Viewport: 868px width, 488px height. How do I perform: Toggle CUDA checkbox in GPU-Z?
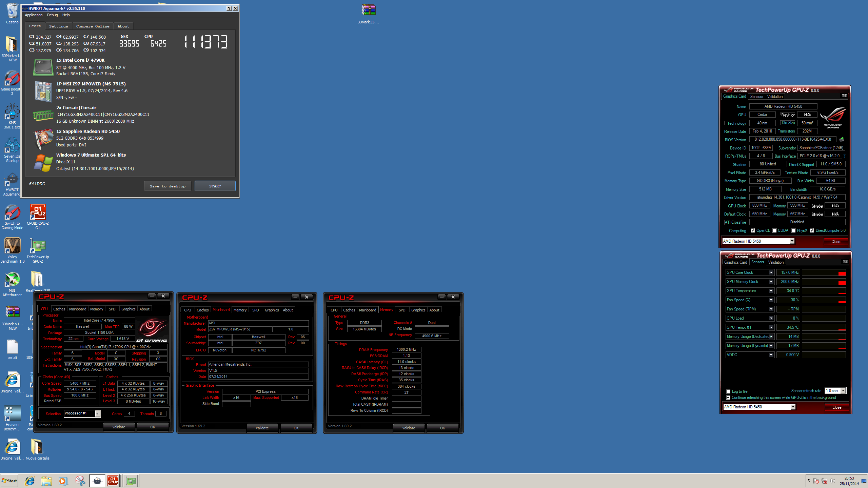[774, 230]
